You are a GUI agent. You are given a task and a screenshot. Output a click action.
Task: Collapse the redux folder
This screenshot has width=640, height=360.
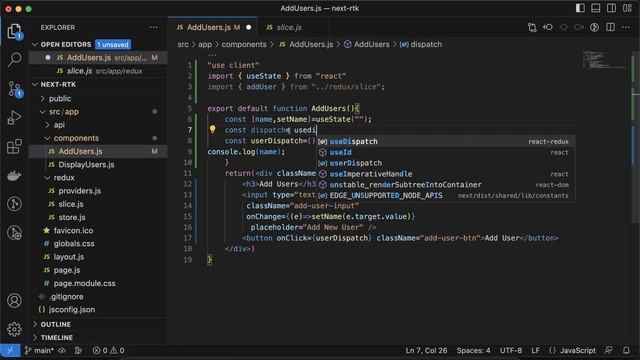[47, 178]
